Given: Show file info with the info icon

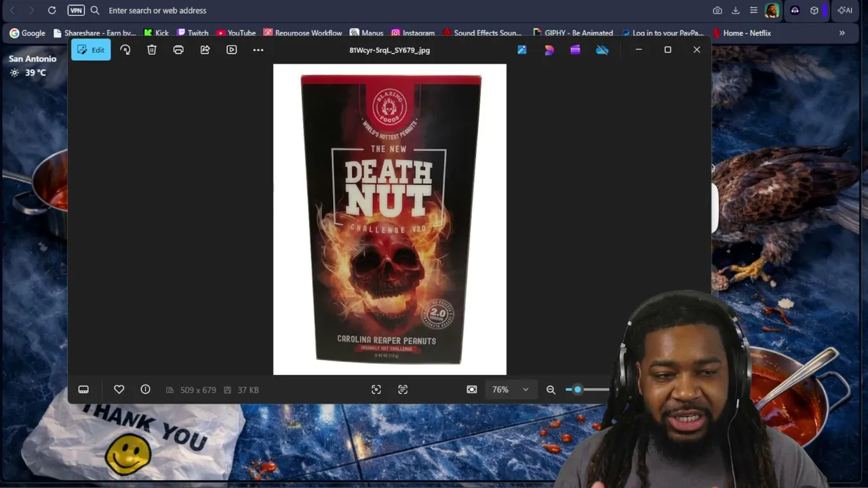Looking at the screenshot, I should click(145, 390).
